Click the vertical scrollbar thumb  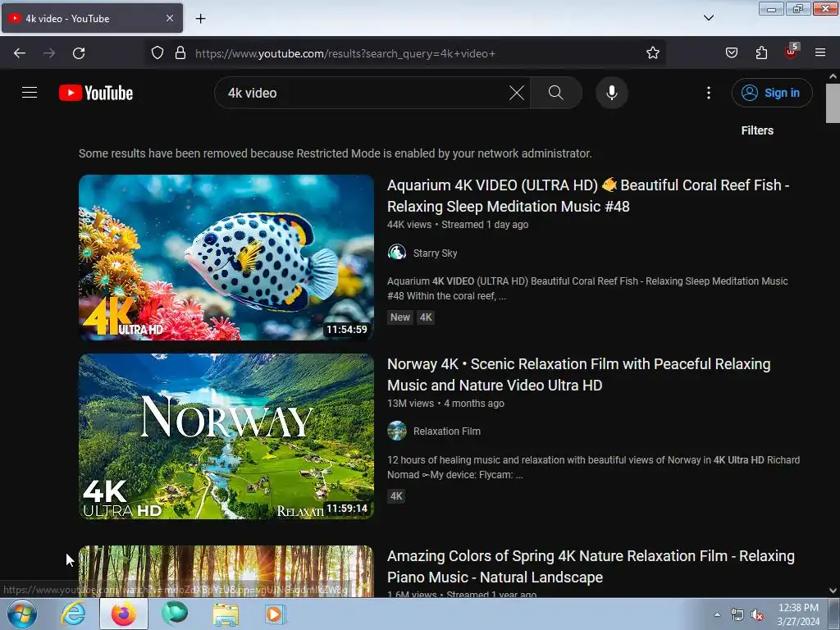point(833,103)
